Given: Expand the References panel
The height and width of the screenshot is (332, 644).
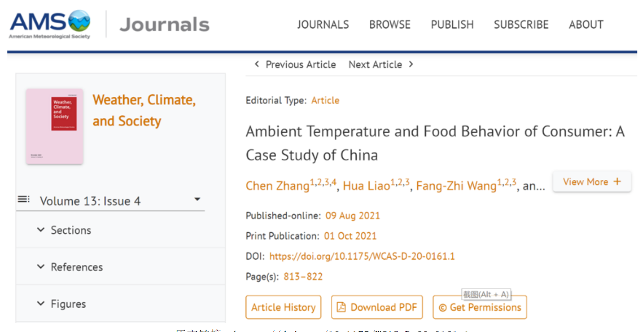Looking at the screenshot, I should pyautogui.click(x=41, y=267).
